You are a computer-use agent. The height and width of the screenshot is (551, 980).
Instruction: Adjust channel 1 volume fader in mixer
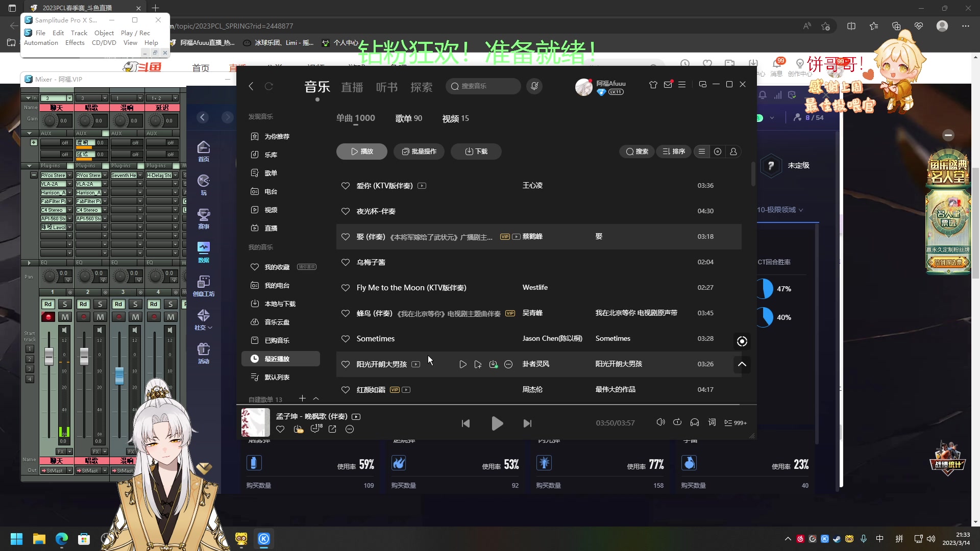[x=49, y=356]
